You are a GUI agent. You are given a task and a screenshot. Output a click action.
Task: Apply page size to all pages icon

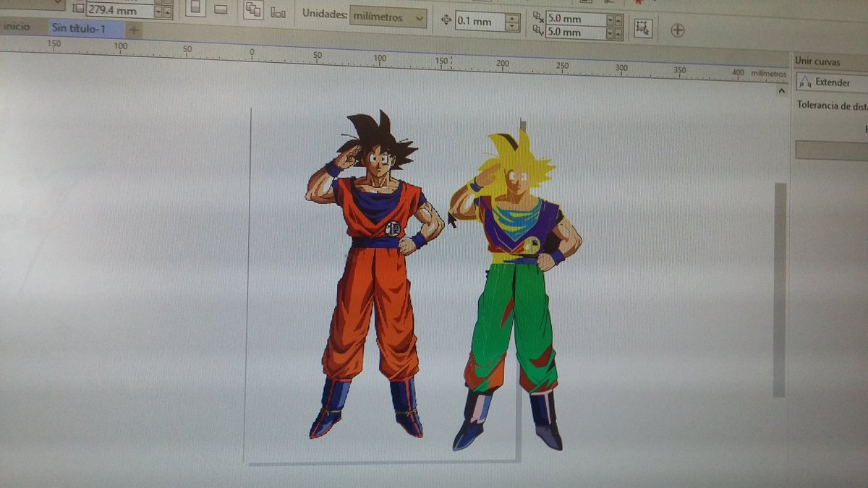coord(252,10)
